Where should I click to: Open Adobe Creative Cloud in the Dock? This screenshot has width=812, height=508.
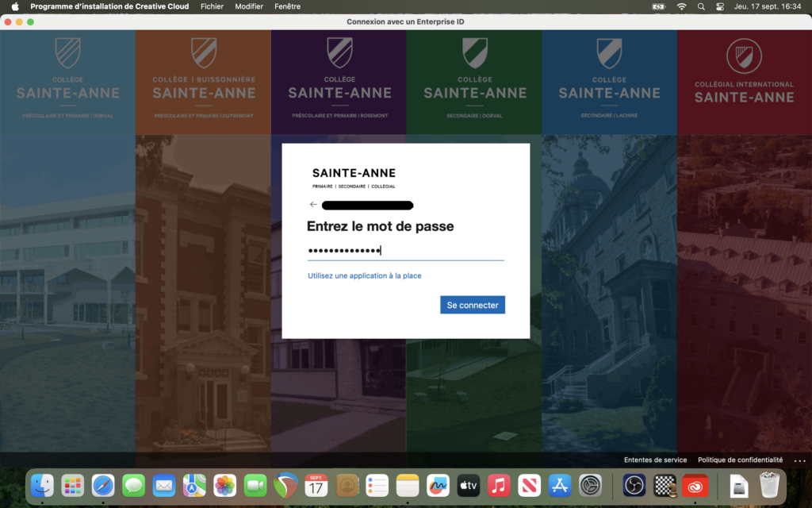[x=695, y=486]
